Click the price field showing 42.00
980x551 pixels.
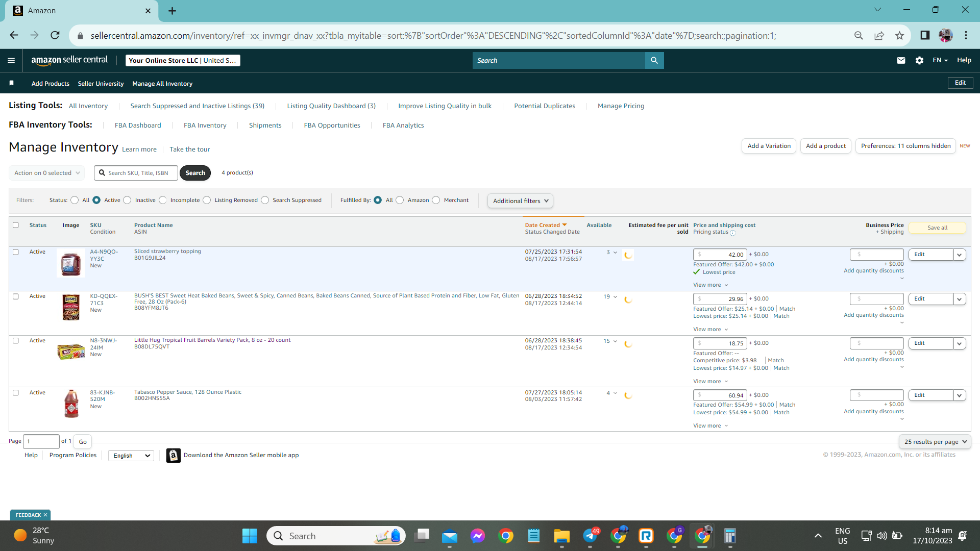point(720,255)
